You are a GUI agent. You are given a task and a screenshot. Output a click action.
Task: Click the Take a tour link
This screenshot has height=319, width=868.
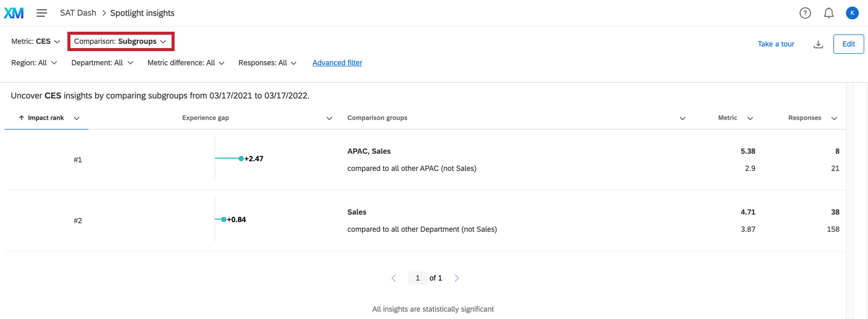pos(776,44)
